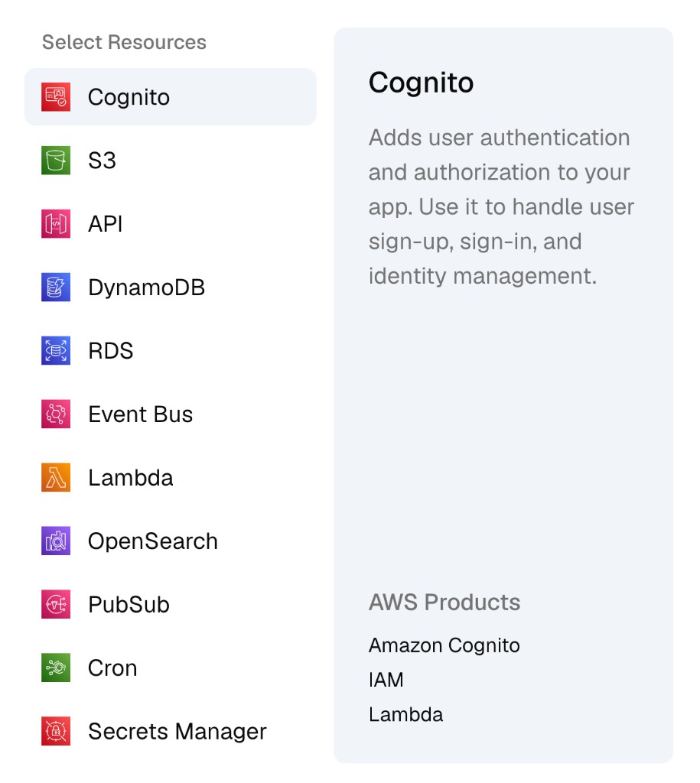700x783 pixels.
Task: Open the OpenSearch resource label
Action: (x=153, y=542)
